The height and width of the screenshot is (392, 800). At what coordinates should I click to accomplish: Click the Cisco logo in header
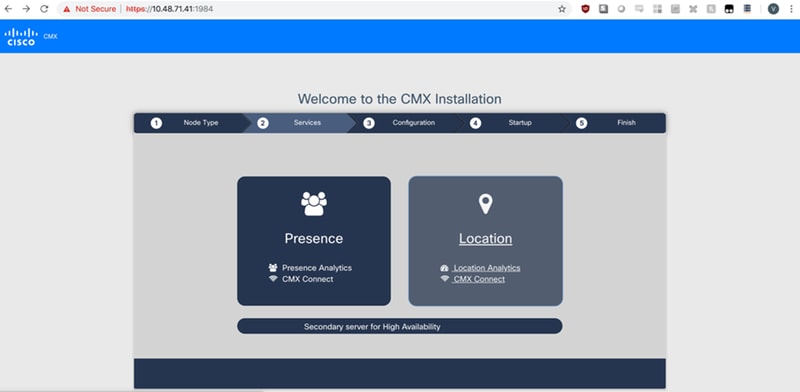[21, 37]
